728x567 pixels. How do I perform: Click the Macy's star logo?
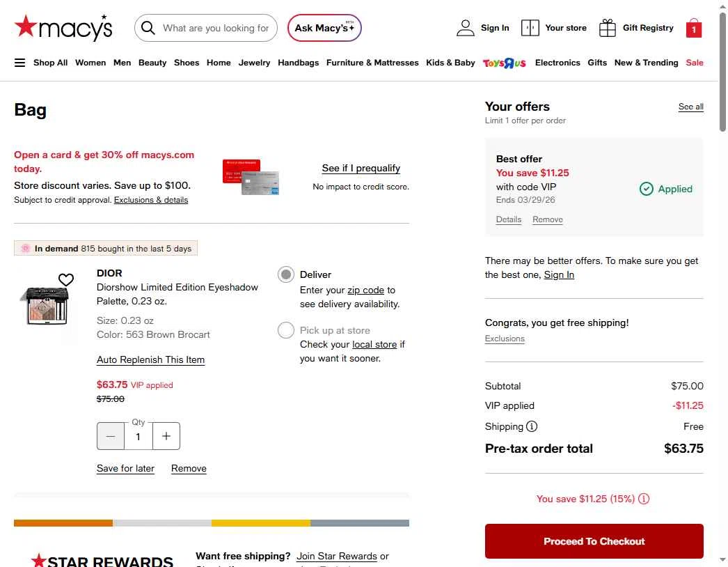tap(26, 27)
